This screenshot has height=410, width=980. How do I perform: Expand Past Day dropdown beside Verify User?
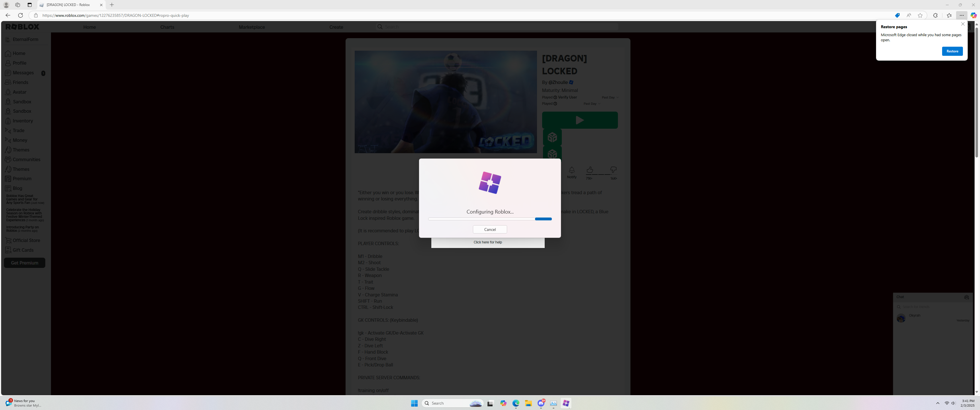click(x=610, y=97)
